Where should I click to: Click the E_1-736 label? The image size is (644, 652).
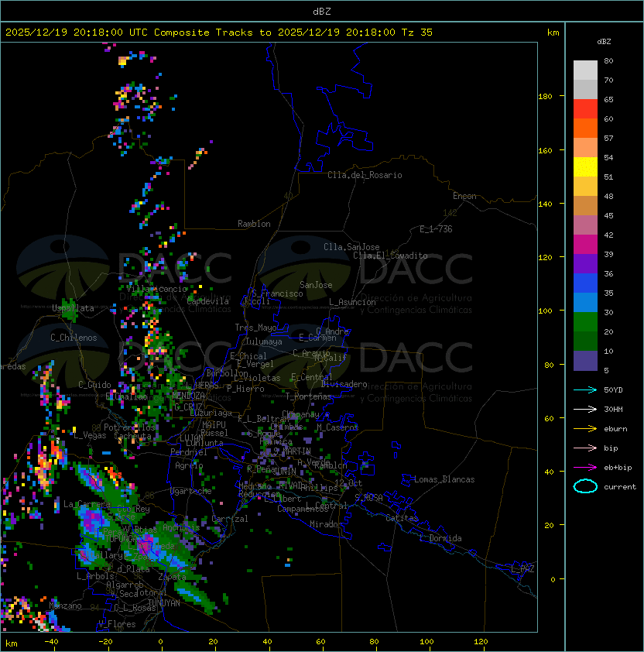coord(436,229)
